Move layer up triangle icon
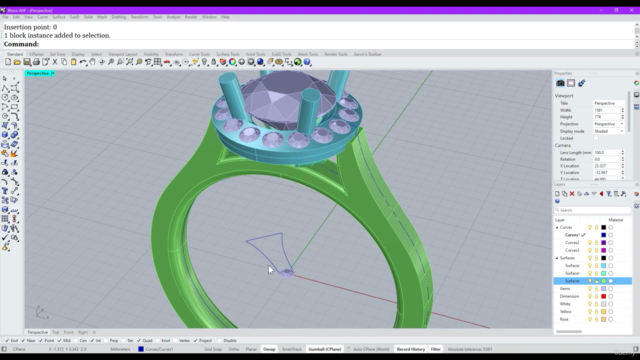This screenshot has width=640, height=360. pyautogui.click(x=587, y=194)
